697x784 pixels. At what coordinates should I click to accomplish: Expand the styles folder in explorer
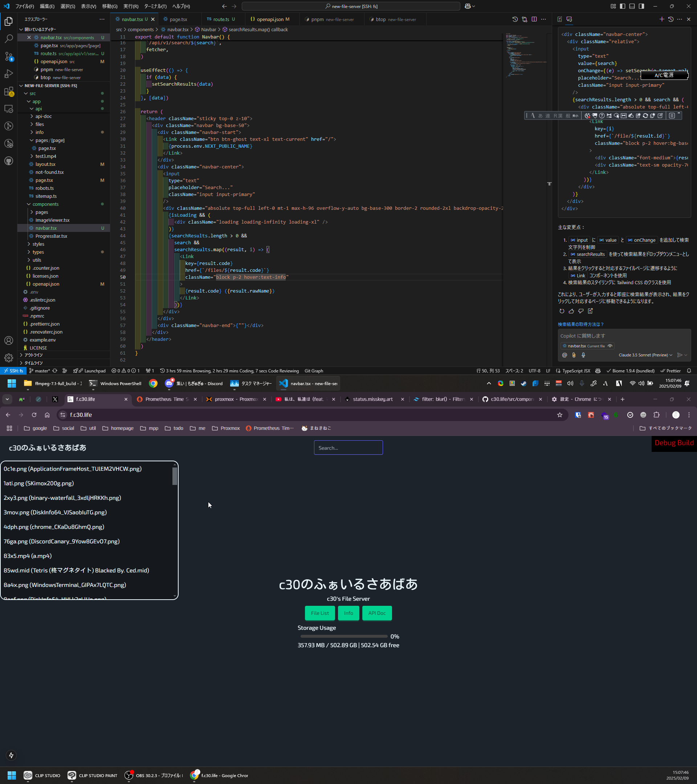tap(38, 244)
